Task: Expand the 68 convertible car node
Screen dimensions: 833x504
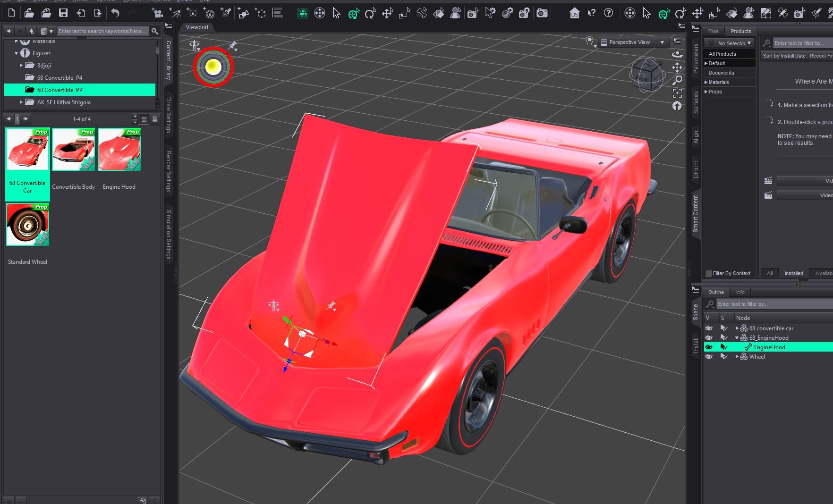Action: click(x=737, y=328)
